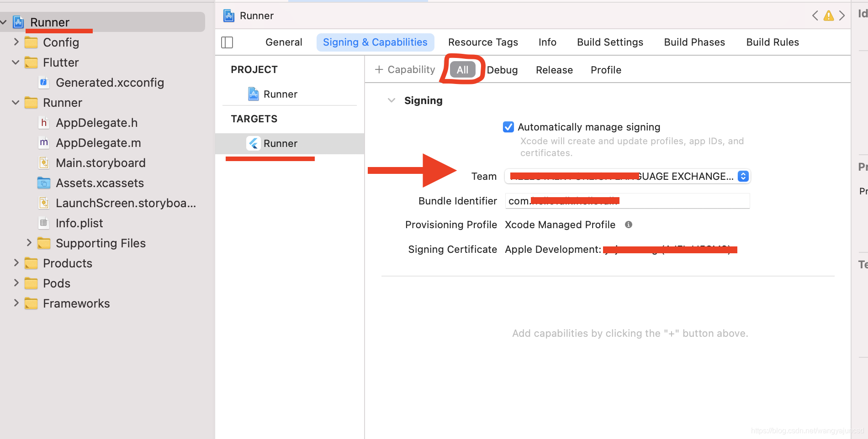This screenshot has width=868, height=439.
Task: Click the Runner project icon in navigator
Action: pos(18,22)
